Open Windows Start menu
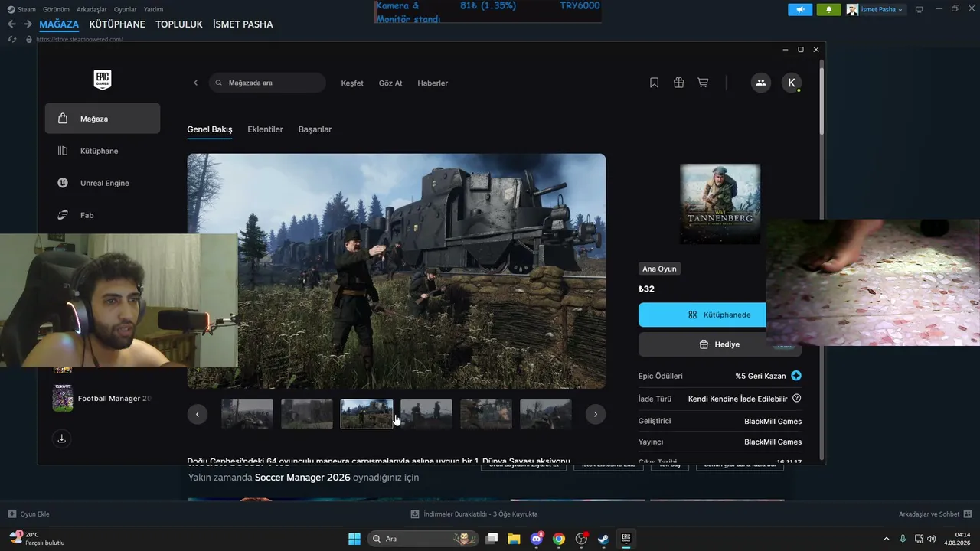Screen dimensions: 980x551 pyautogui.click(x=354, y=539)
